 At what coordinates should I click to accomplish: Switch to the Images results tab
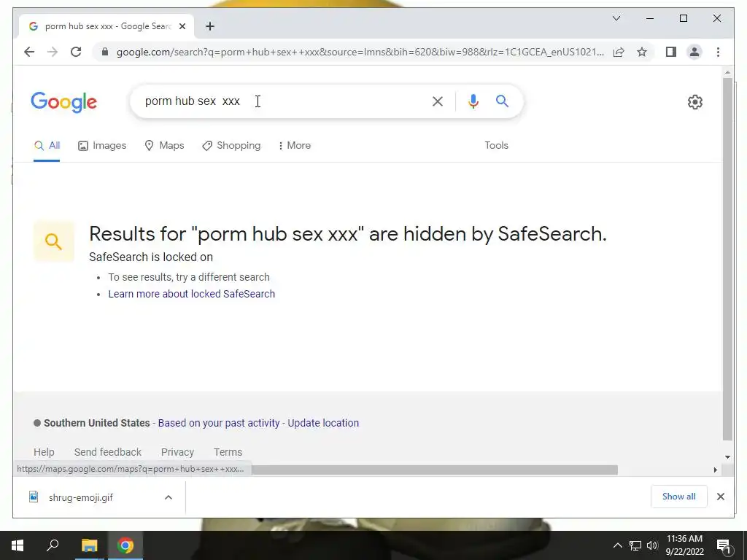(x=102, y=145)
